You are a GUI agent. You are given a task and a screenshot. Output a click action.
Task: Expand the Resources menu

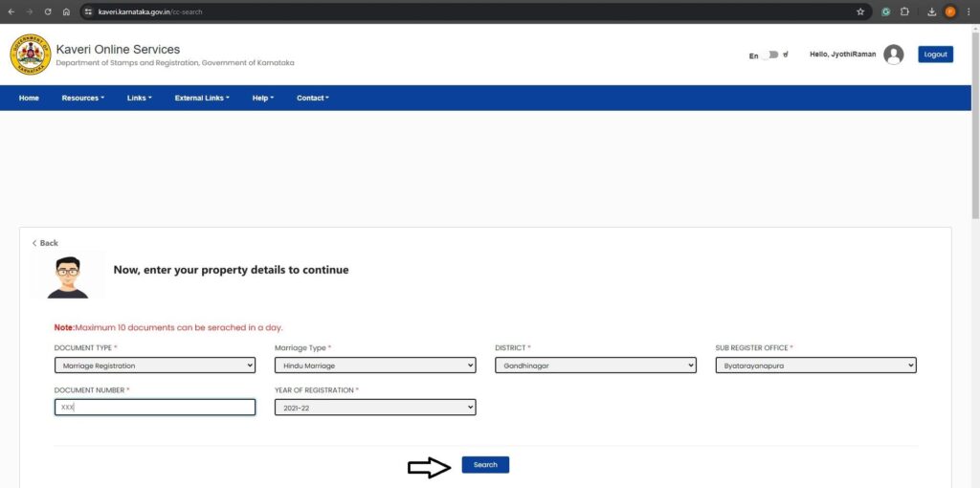(x=82, y=99)
